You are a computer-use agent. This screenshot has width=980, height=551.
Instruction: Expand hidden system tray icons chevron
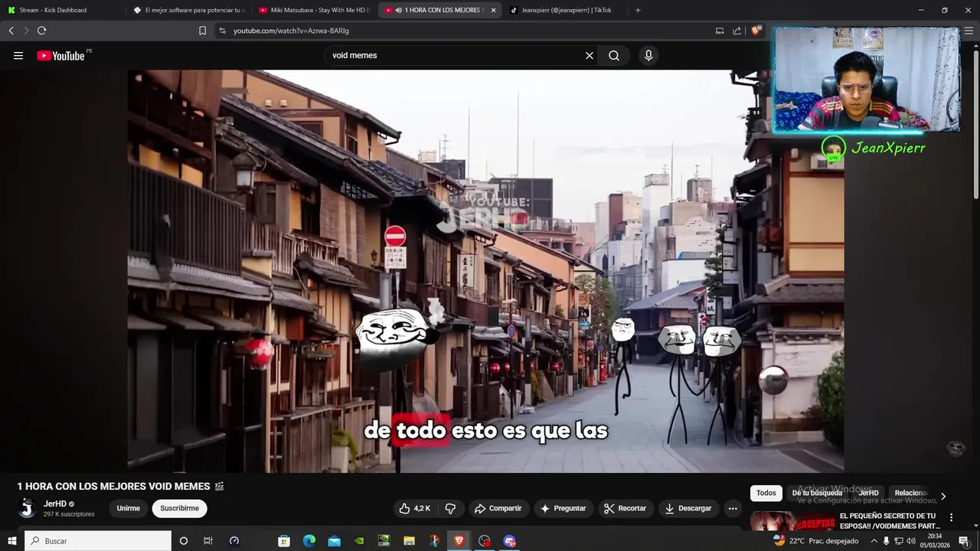coord(874,541)
